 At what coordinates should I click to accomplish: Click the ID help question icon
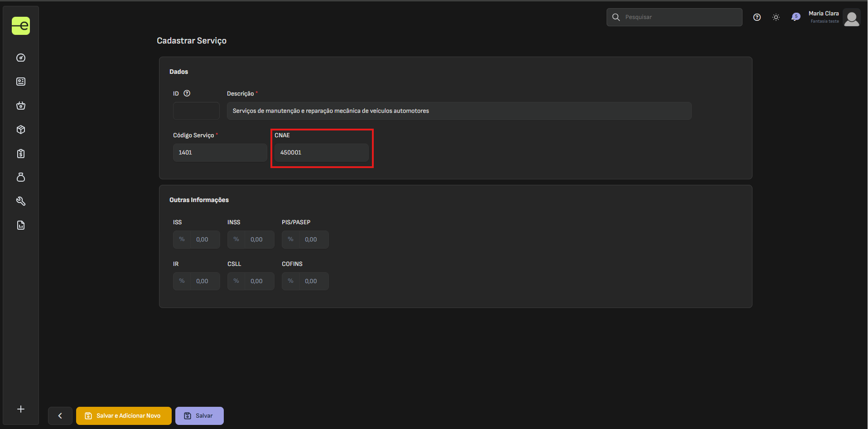(187, 93)
